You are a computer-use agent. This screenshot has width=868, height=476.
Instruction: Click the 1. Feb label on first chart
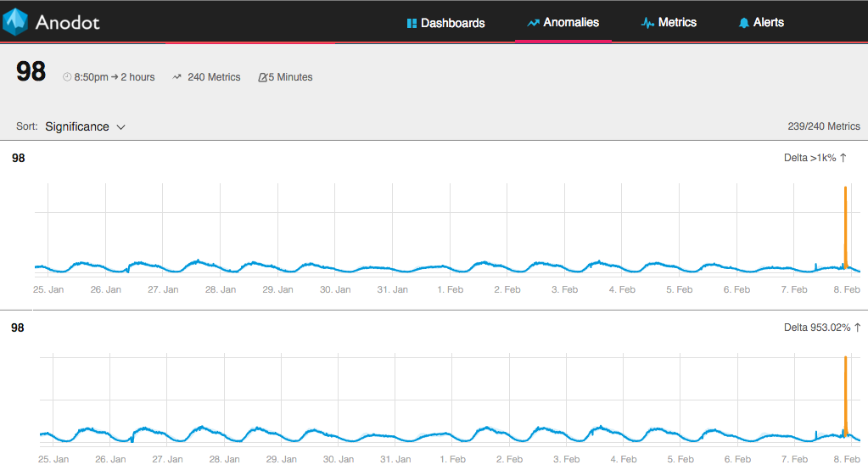tap(450, 289)
